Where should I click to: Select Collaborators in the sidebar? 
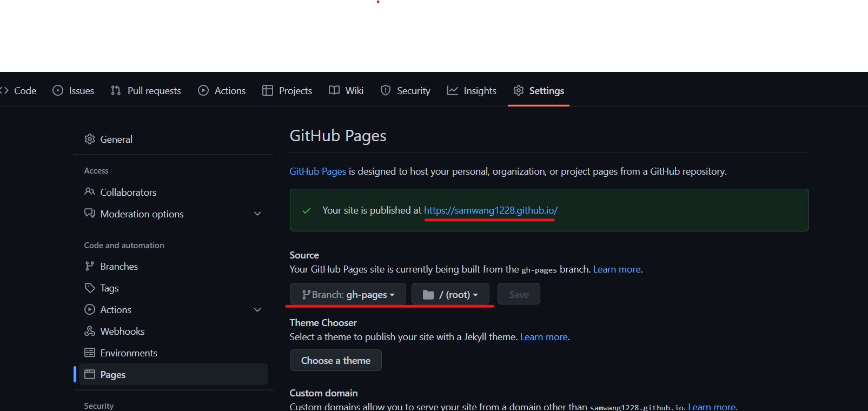click(x=128, y=192)
